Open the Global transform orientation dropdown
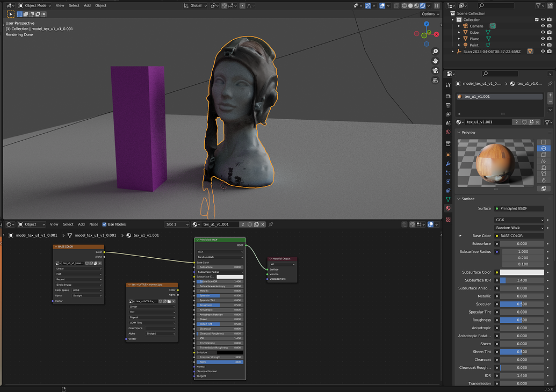 (x=196, y=6)
